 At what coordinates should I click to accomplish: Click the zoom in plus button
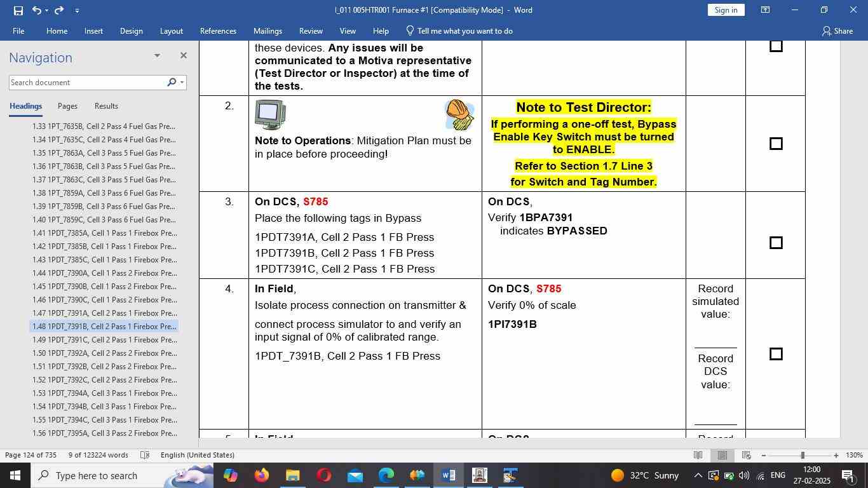[x=836, y=455]
